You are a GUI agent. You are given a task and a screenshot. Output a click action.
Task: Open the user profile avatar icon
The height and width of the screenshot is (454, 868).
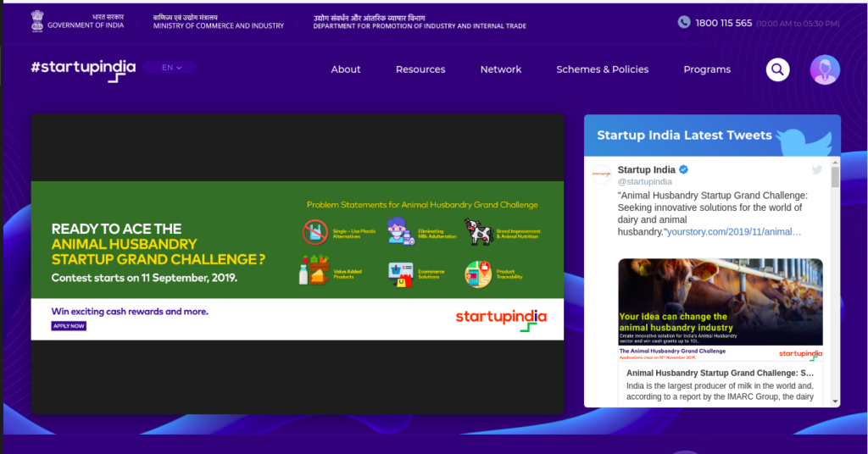tap(825, 69)
